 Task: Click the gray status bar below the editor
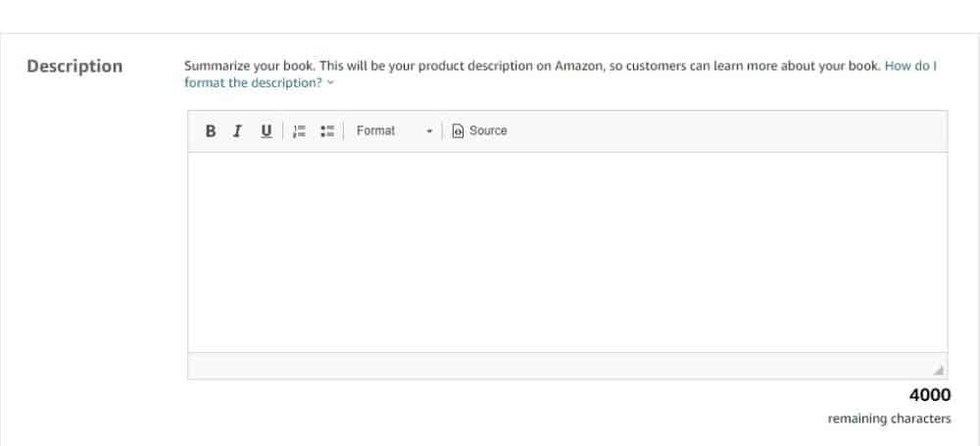pos(567,366)
